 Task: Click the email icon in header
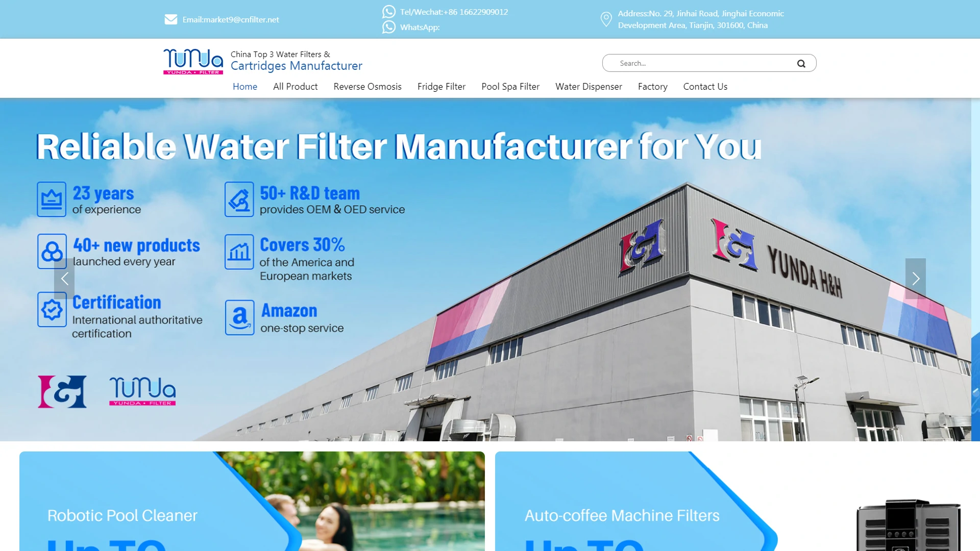170,19
